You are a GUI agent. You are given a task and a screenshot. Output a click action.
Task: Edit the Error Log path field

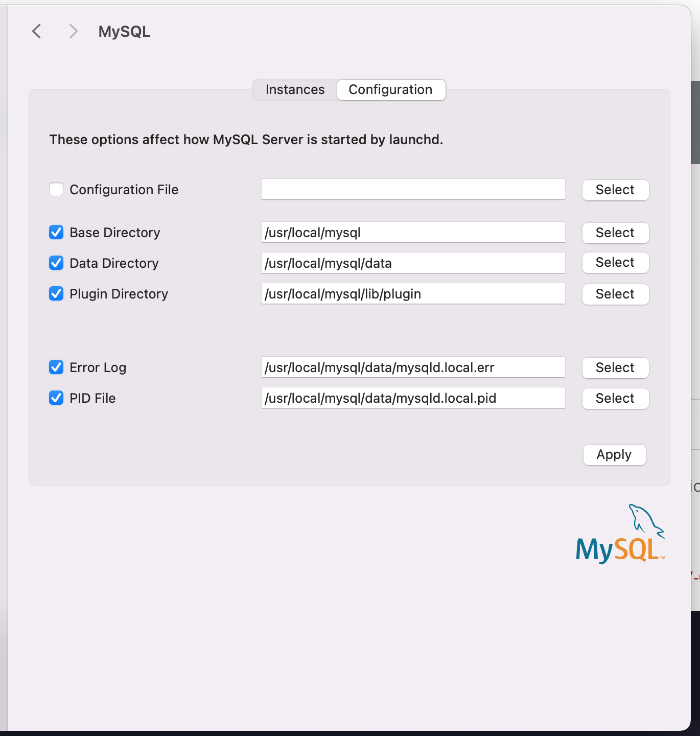413,367
